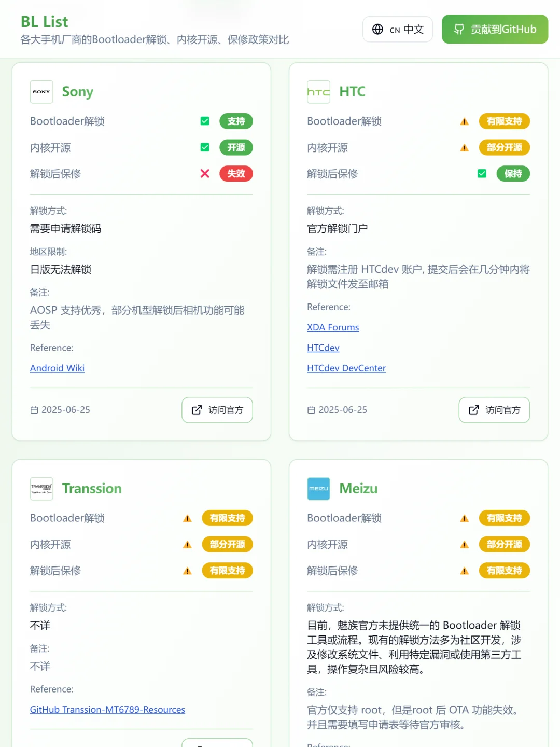
Task: Open the Android Wiki reference link
Action: click(57, 368)
